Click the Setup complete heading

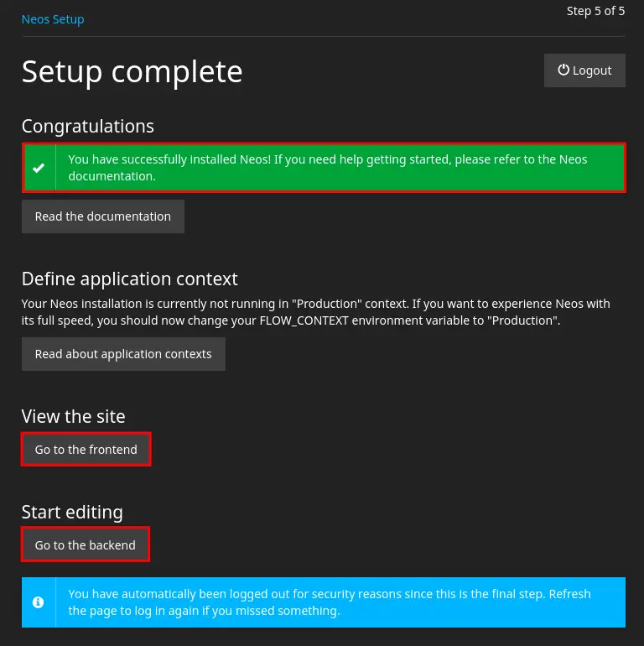pyautogui.click(x=132, y=71)
